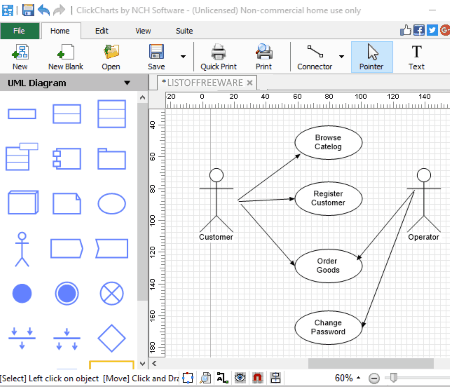
Task: Close the LISTOFFREEWARE document tab
Action: (x=250, y=83)
